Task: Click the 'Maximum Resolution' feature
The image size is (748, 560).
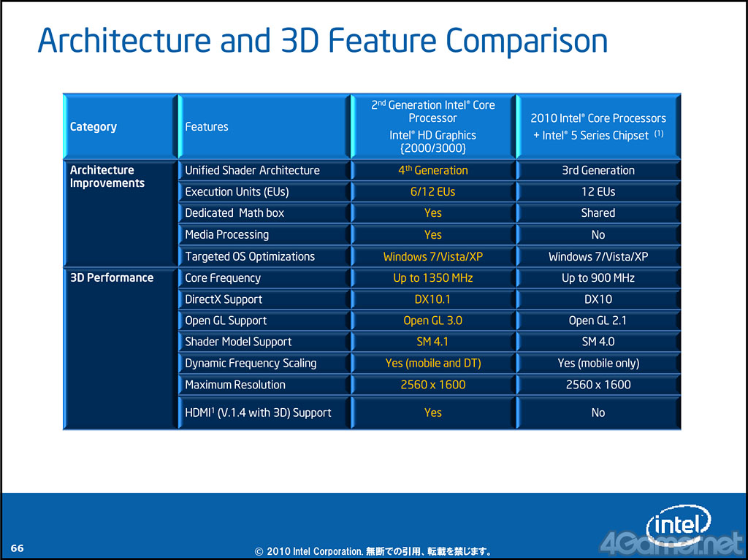Action: [235, 385]
